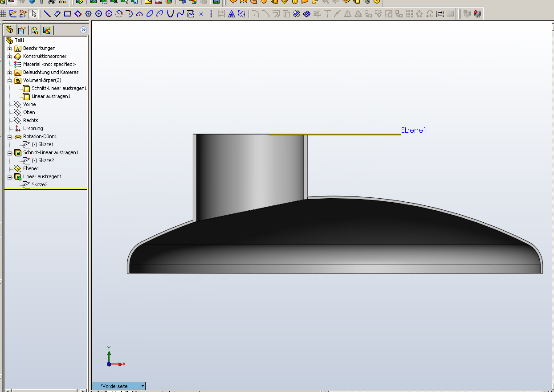Open the ConfigurationManager tab
Image resolution: width=554 pixels, height=392 pixels.
coord(34,30)
